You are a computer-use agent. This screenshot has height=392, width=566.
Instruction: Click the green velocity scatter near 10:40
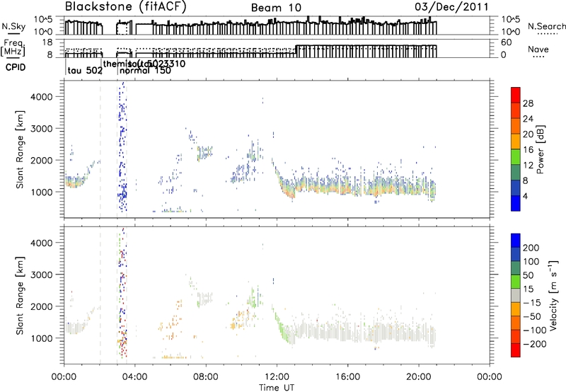(254, 298)
